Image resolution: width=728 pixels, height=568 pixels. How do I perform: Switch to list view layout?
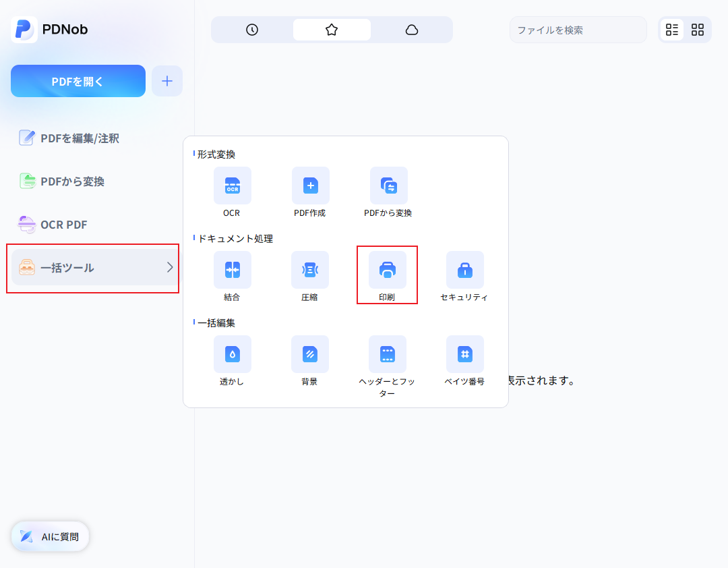672,30
